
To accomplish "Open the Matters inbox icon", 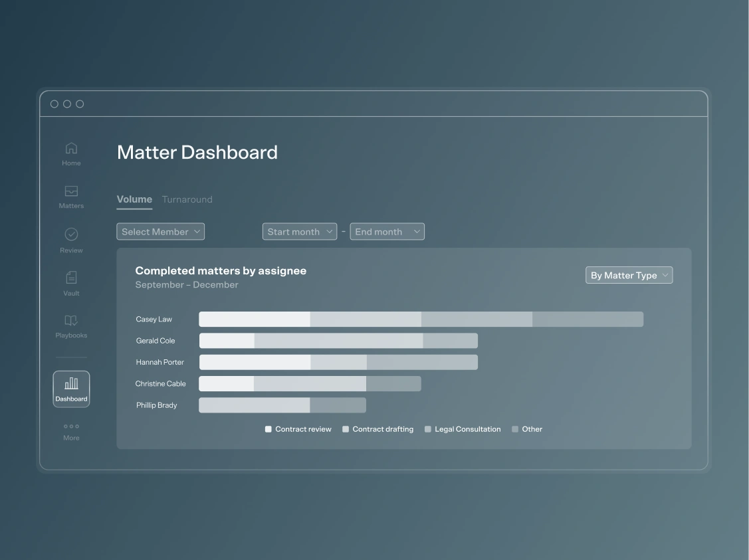I will (x=71, y=191).
